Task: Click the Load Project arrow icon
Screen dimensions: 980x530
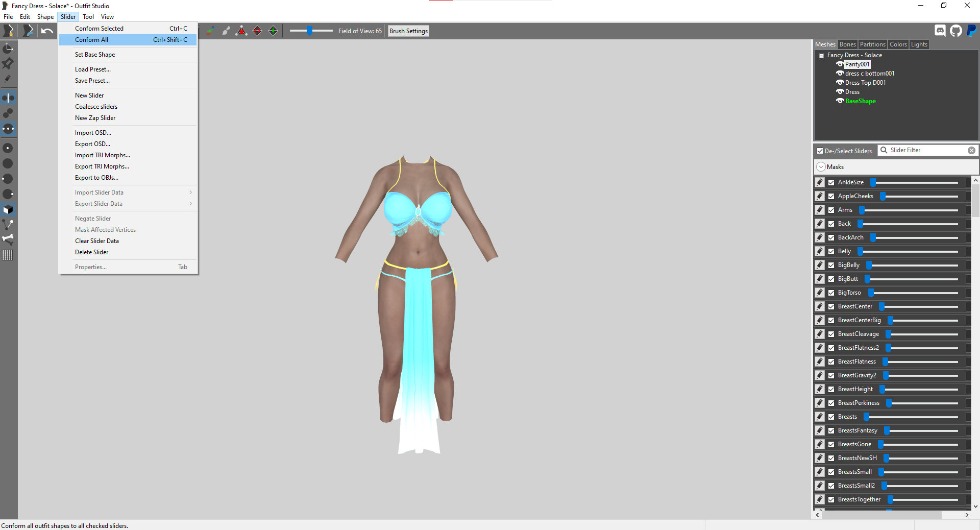Action: pos(28,31)
